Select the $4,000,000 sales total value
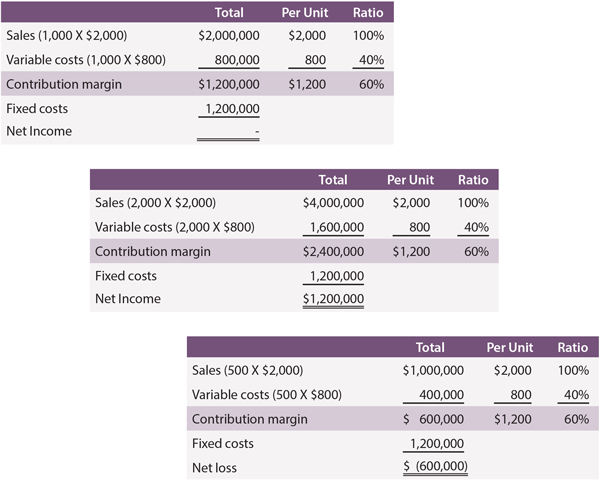This screenshot has height=481, width=600. pos(333,203)
